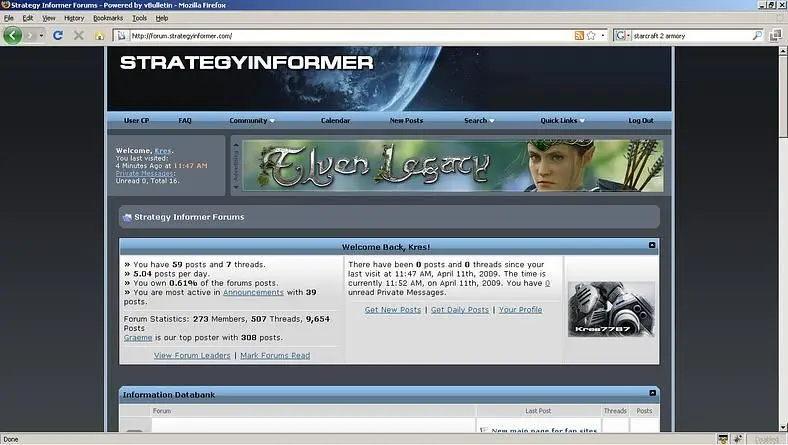
Task: Open the Kres profile link
Action: tap(163, 151)
